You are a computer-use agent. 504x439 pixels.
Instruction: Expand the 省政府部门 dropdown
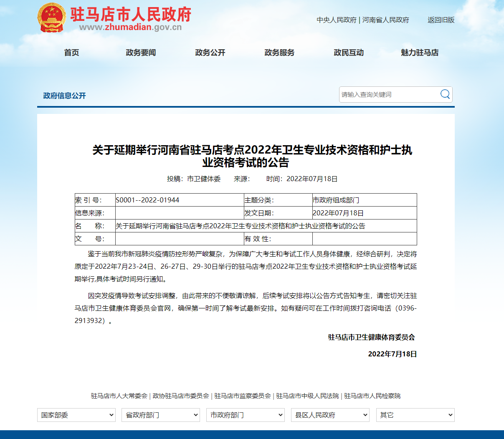coord(161,415)
